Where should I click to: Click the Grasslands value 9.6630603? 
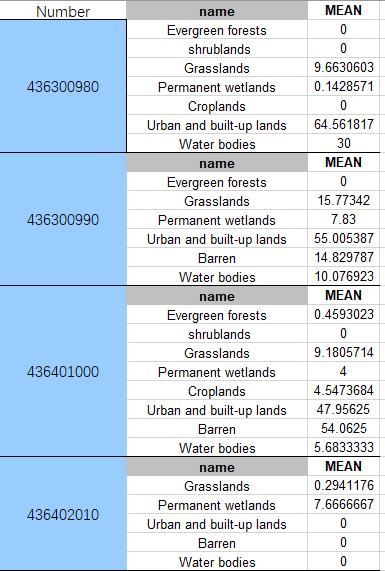click(343, 67)
